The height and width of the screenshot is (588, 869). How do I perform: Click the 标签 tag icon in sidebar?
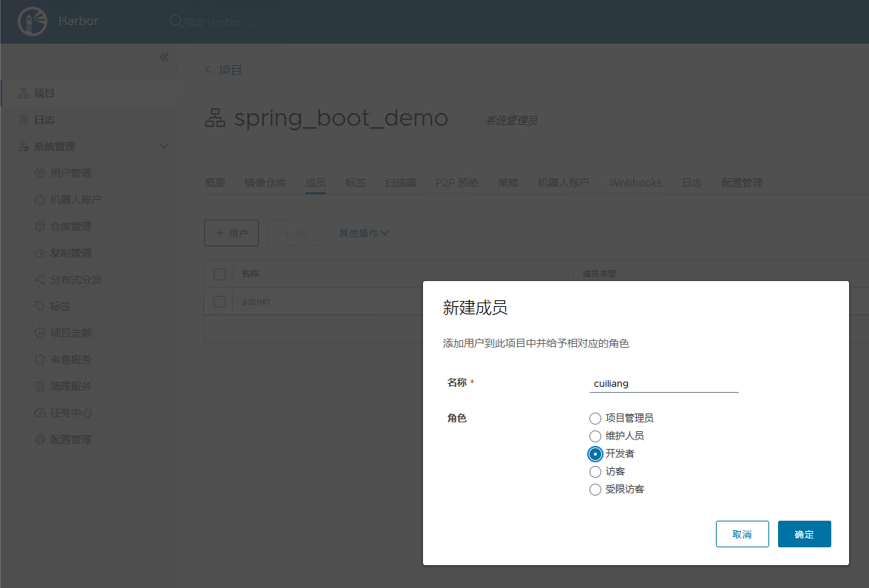click(x=40, y=306)
